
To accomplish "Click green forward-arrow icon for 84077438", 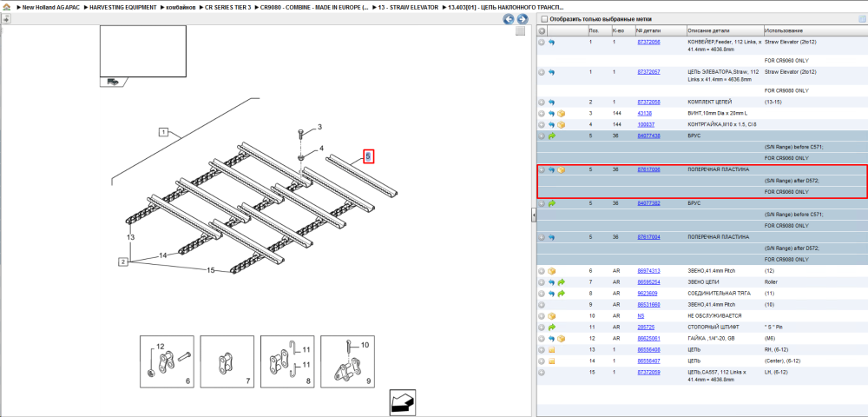I will tap(551, 136).
